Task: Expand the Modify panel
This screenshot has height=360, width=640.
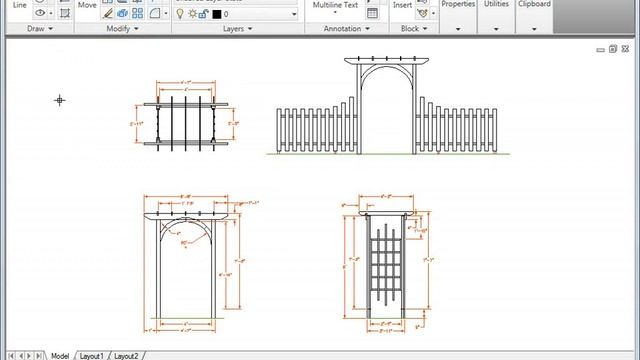Action: coord(122,29)
